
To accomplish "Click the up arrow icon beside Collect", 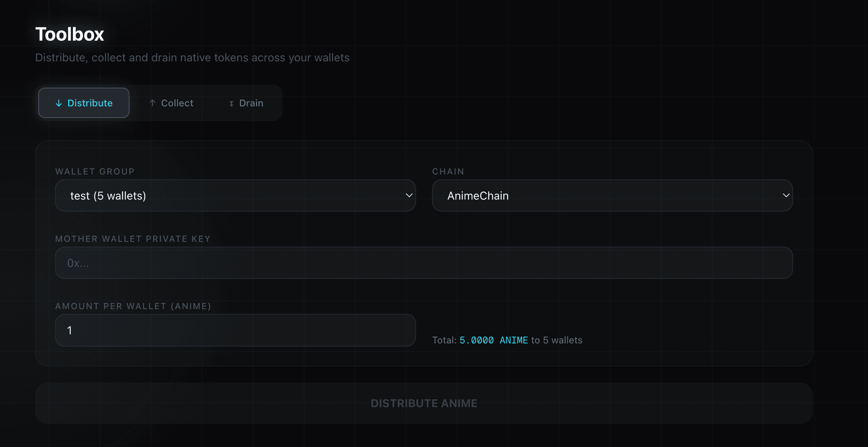I will pos(152,103).
